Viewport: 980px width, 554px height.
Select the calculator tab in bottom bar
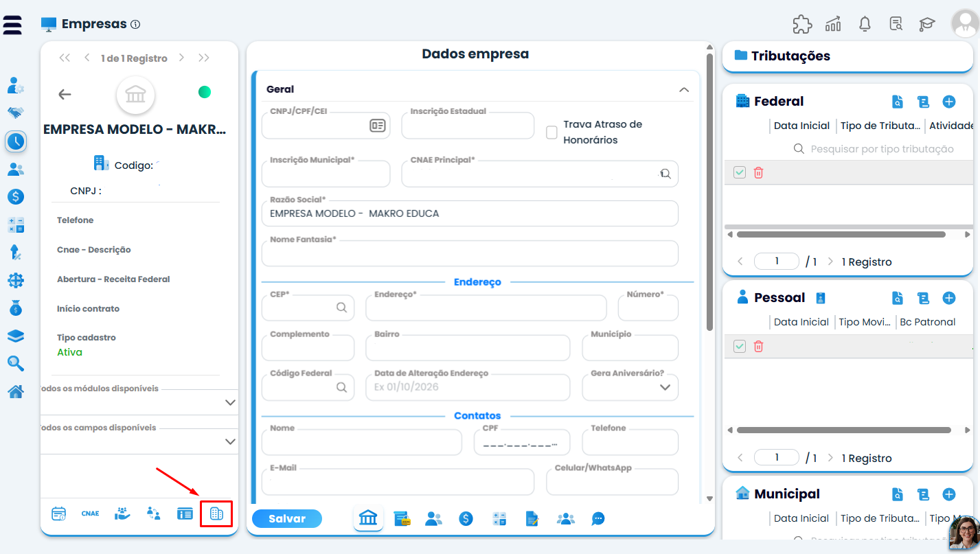(499, 519)
